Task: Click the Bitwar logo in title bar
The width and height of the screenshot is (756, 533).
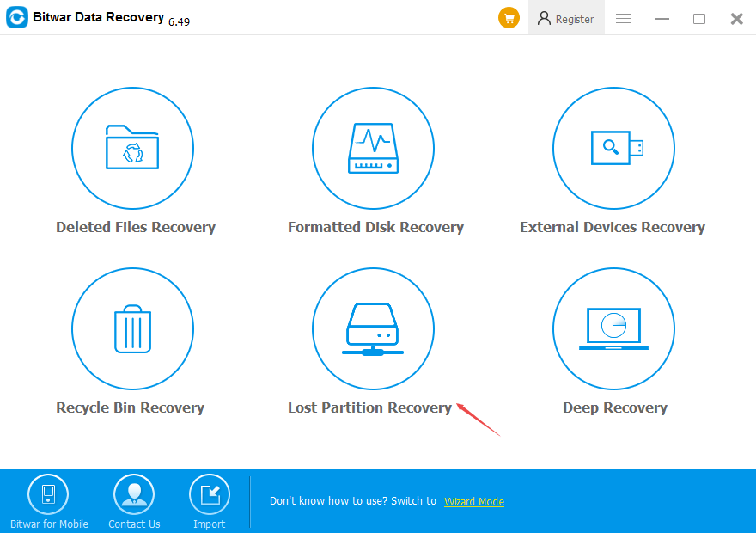Action: click(x=17, y=17)
